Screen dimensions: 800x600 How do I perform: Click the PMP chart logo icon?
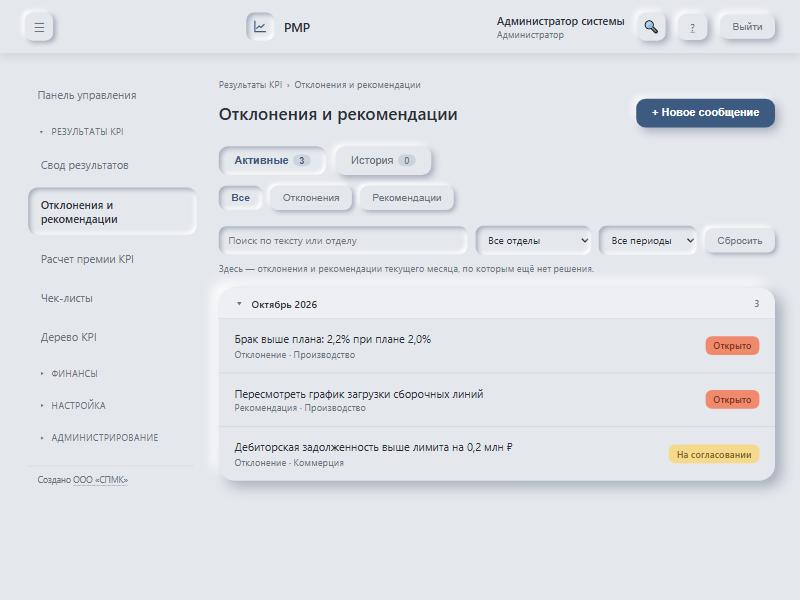[260, 27]
